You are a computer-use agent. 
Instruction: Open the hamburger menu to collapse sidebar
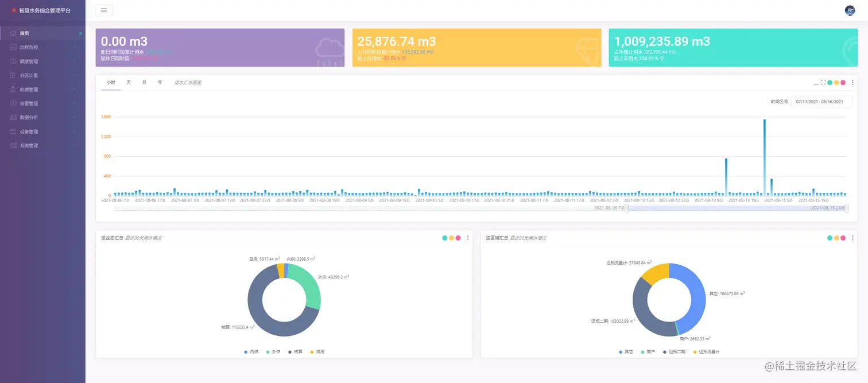click(104, 10)
